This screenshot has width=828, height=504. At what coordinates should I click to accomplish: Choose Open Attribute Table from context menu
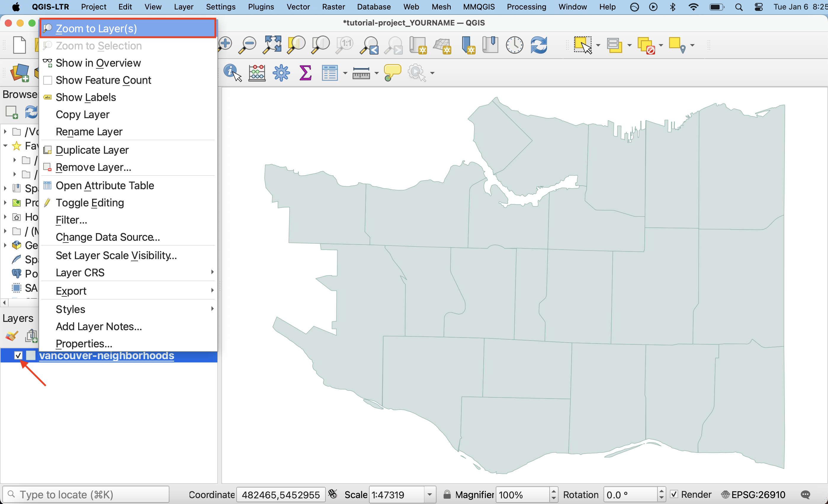coord(105,185)
